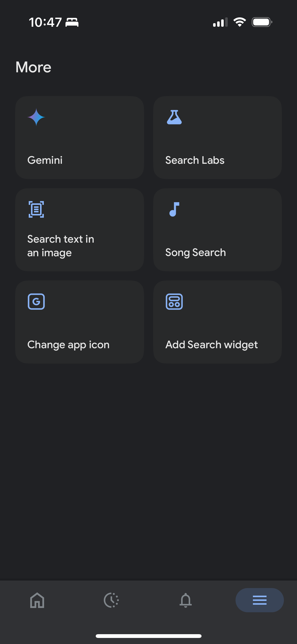Tap the text scan document icon
Screen dimensions: 297x644
coord(36,209)
